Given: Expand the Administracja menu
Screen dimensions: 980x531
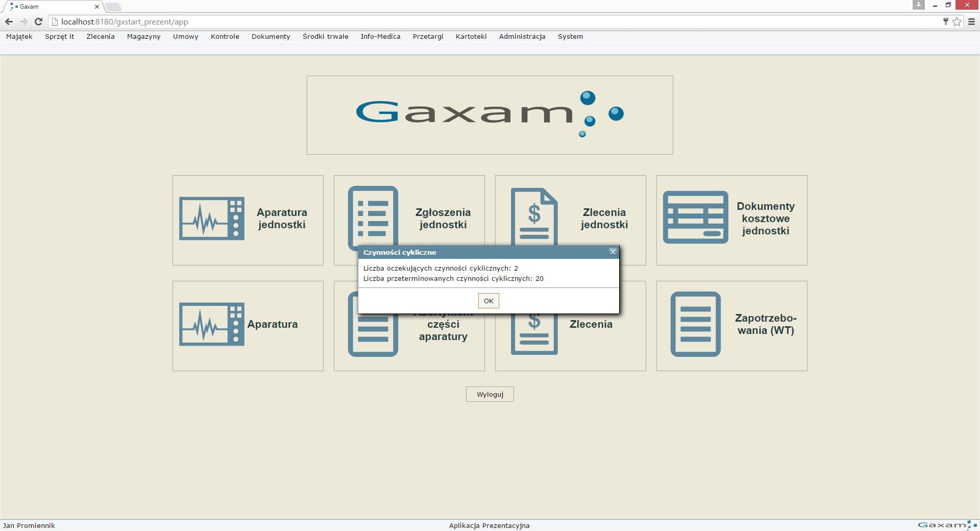Looking at the screenshot, I should click(x=522, y=36).
